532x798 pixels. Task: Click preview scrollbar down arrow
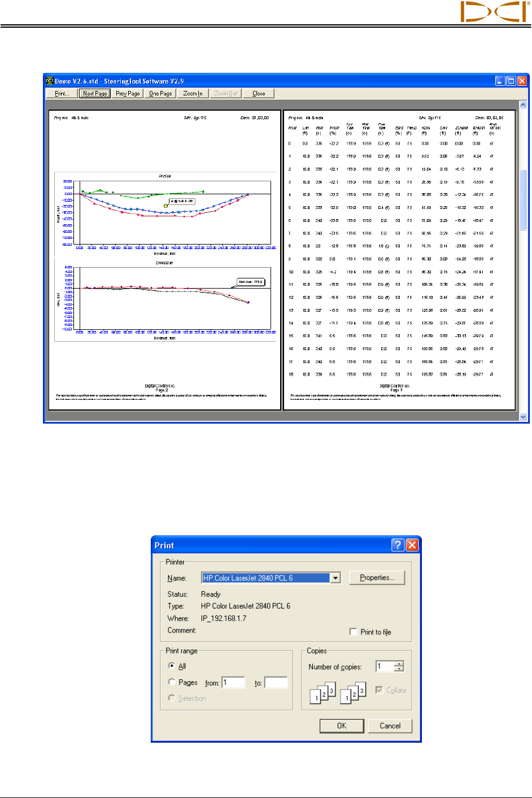pos(523,417)
